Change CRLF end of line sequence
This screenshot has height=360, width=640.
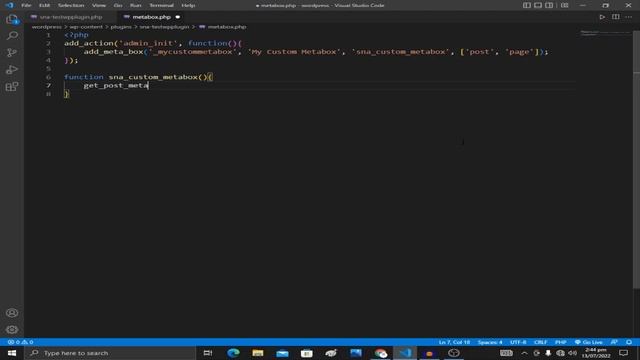pos(540,342)
